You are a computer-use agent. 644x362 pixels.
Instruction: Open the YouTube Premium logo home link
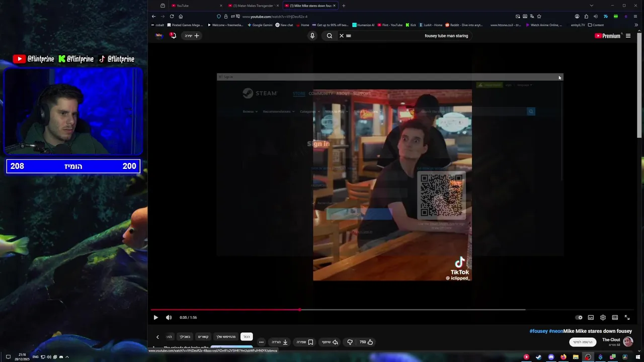coord(607,36)
